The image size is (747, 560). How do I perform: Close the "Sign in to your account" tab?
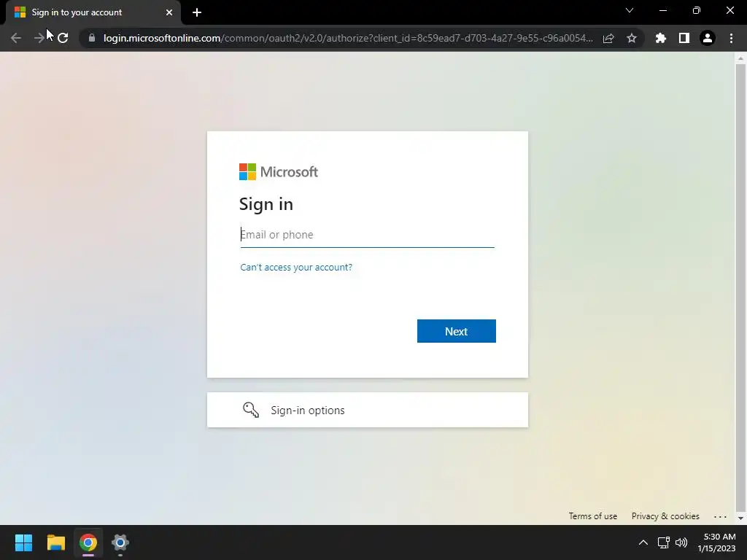[x=169, y=12]
